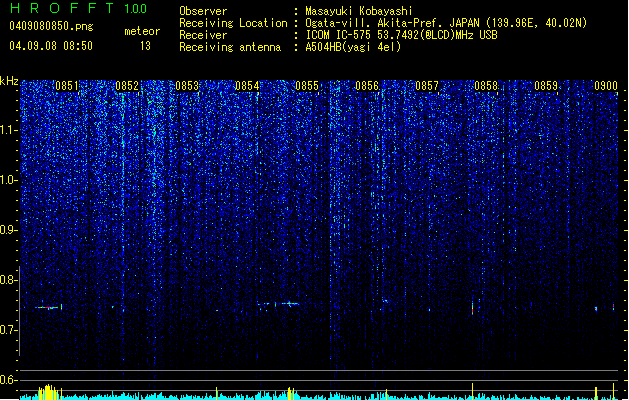Click the 0854 time marker
The width and height of the screenshot is (629, 400).
(x=247, y=86)
